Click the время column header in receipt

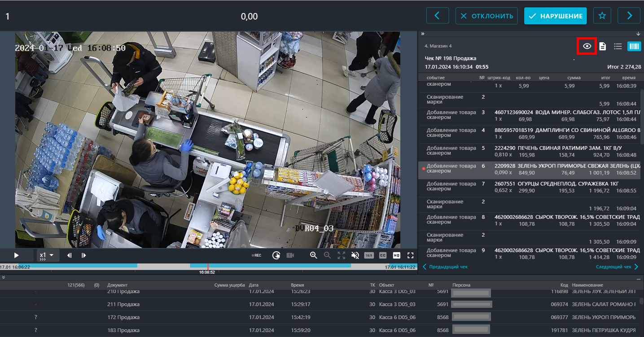coord(629,78)
